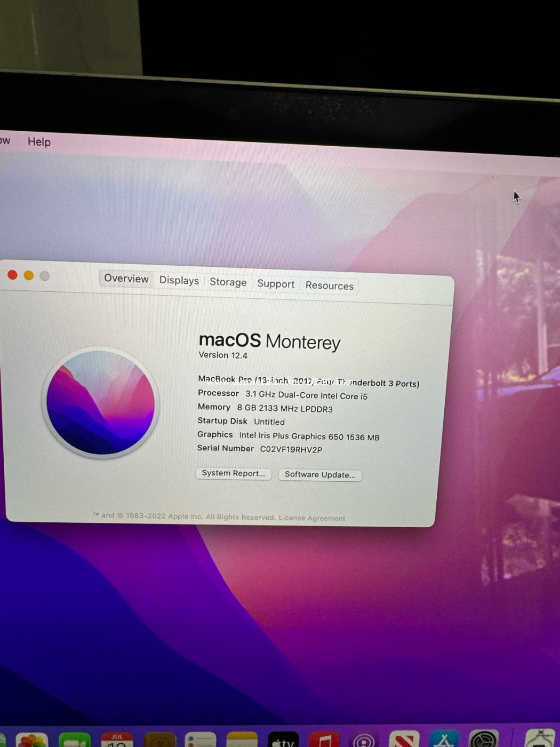560x747 pixels.
Task: Click the System Report button
Action: 234,473
